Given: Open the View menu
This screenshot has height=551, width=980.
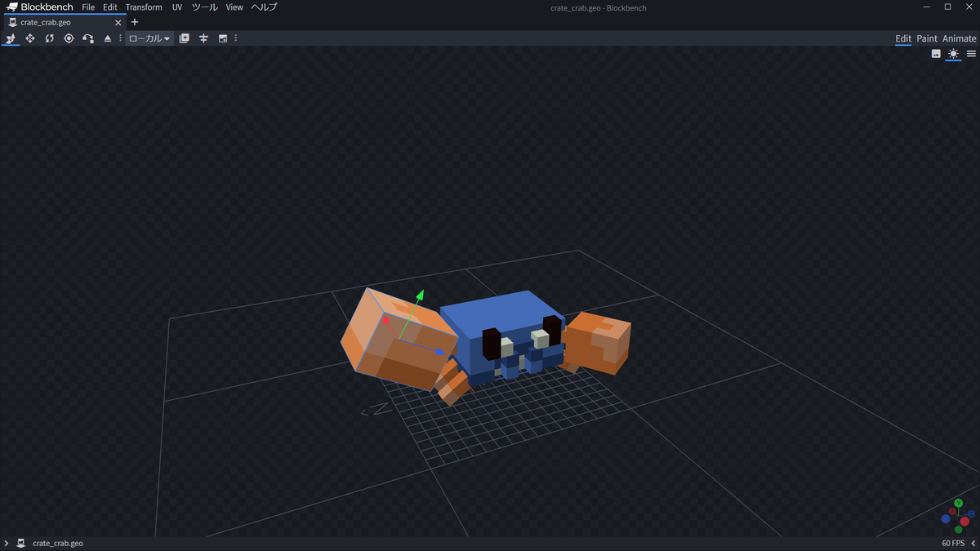Looking at the screenshot, I should [x=234, y=7].
